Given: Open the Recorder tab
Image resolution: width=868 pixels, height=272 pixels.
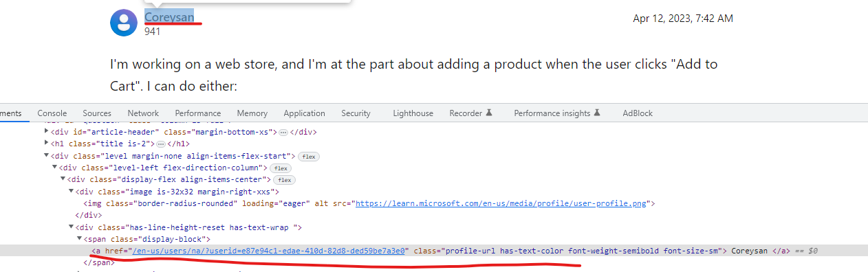Looking at the screenshot, I should tap(471, 113).
